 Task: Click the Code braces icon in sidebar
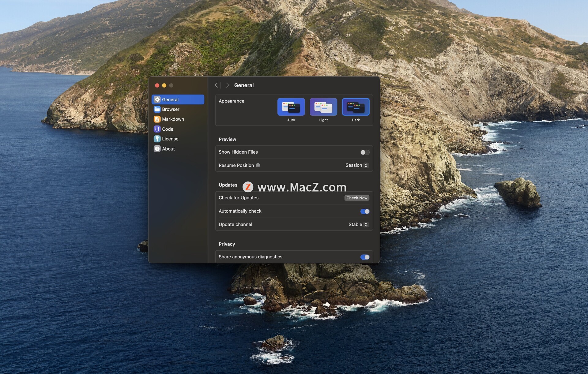pos(157,129)
